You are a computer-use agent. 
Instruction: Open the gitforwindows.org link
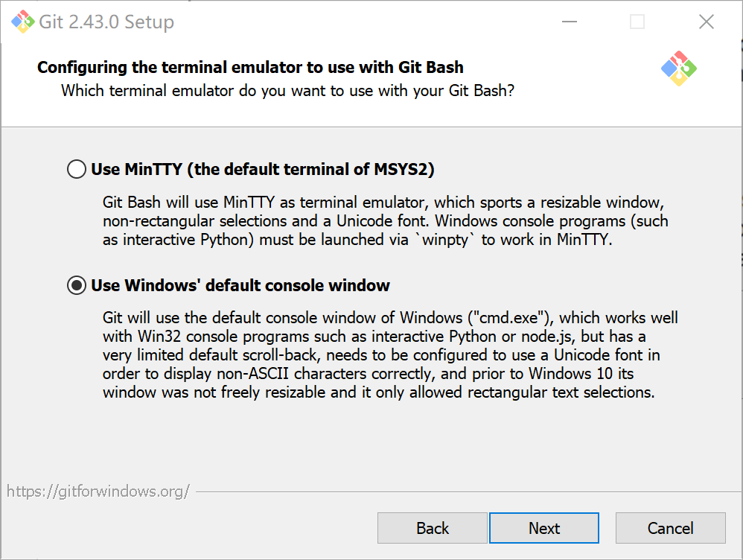click(x=98, y=491)
